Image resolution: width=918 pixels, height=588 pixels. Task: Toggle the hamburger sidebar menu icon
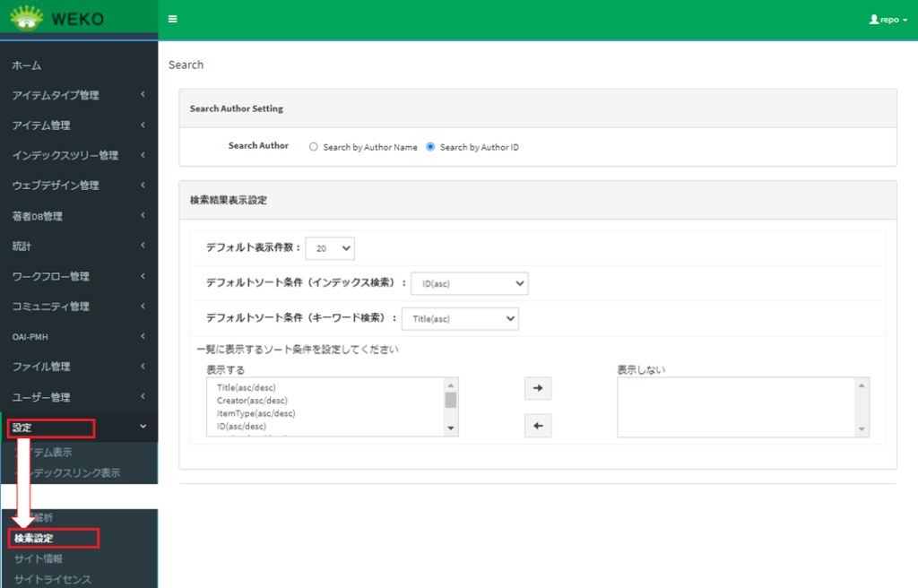click(172, 19)
